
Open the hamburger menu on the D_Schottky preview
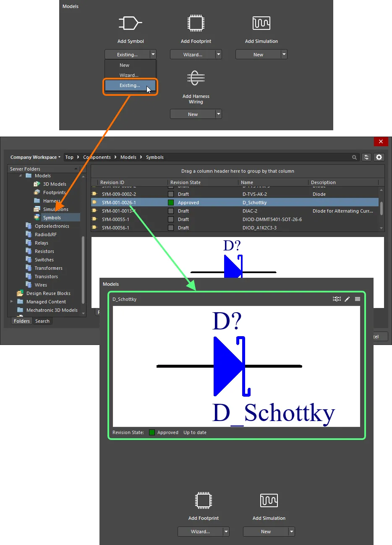357,299
